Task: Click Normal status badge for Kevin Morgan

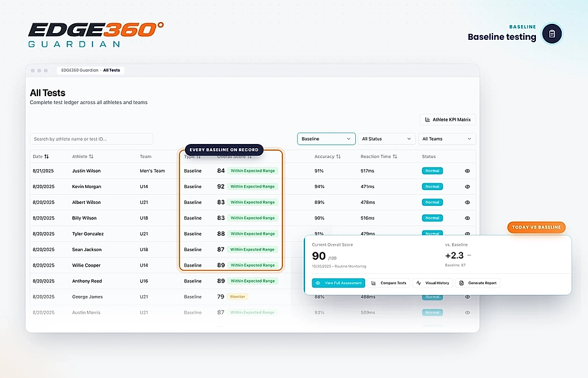Action: click(432, 186)
